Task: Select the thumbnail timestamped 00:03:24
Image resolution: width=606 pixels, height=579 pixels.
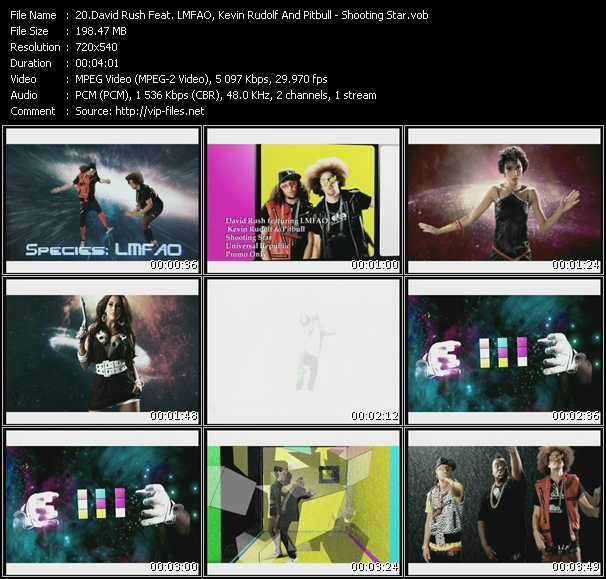Action: 303,502
